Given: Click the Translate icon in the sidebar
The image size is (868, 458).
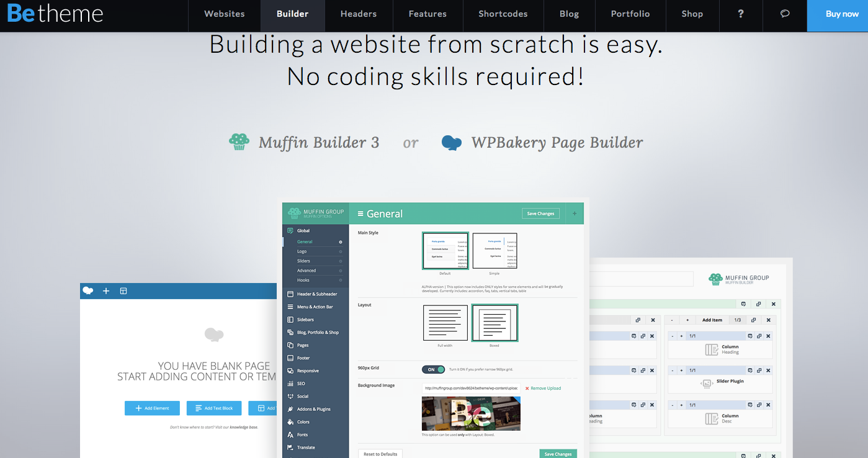Looking at the screenshot, I should tap(289, 447).
